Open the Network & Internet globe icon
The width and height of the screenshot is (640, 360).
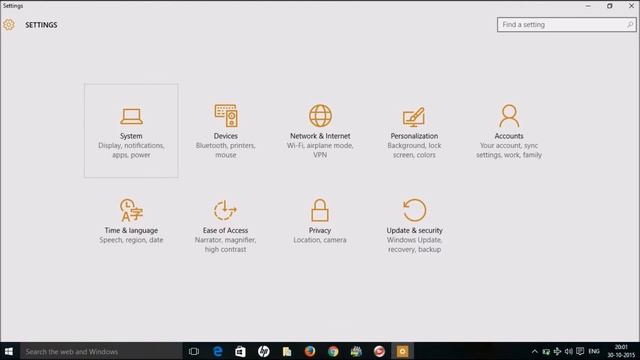320,116
